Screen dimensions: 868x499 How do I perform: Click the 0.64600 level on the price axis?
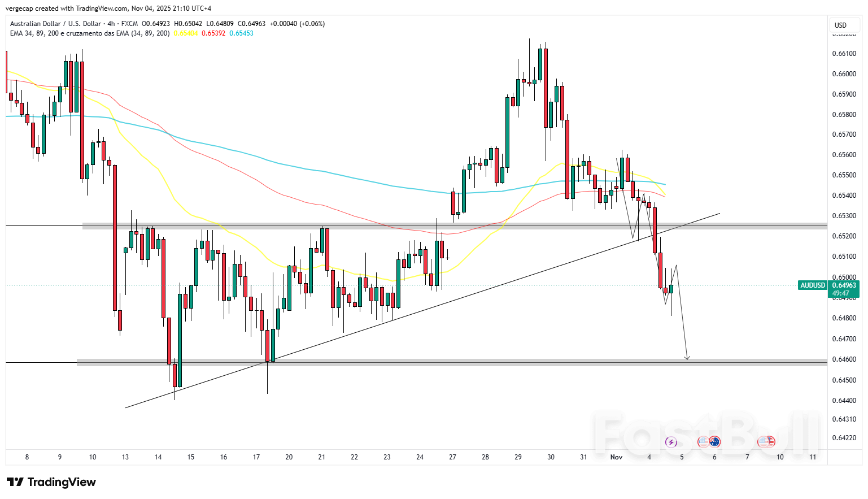tap(843, 359)
